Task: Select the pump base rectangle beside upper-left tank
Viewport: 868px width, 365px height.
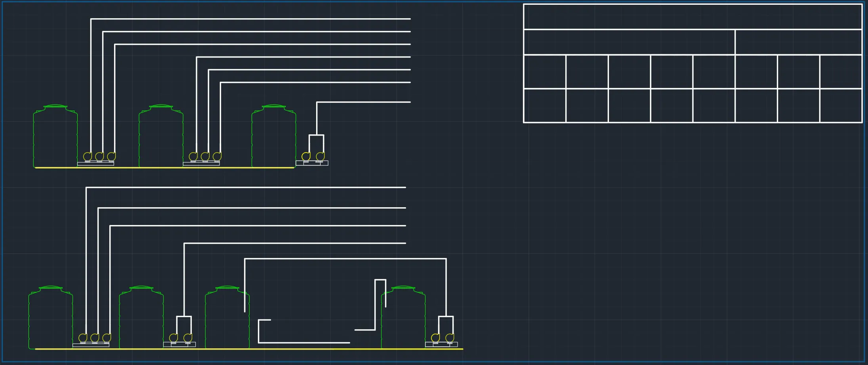Action: (95, 164)
